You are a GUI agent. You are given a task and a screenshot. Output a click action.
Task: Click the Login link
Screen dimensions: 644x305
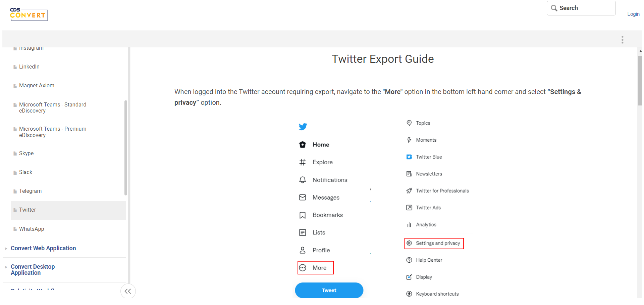[x=633, y=14]
